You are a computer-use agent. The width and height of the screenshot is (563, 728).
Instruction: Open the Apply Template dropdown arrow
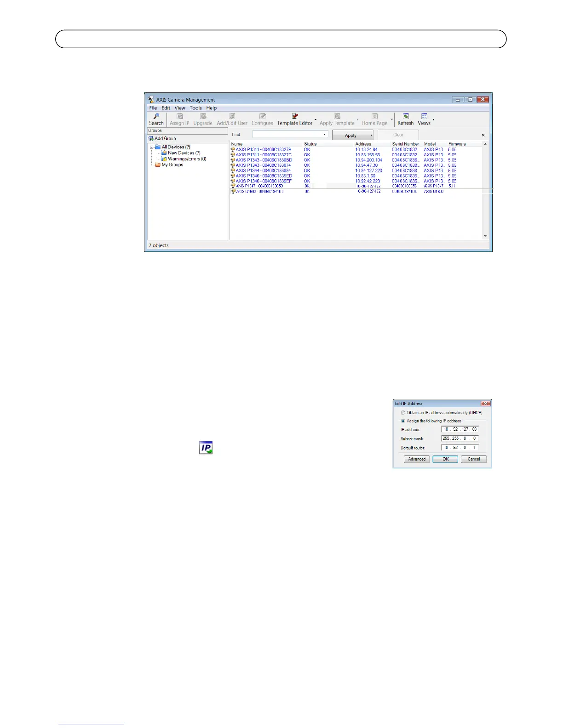pos(357,119)
